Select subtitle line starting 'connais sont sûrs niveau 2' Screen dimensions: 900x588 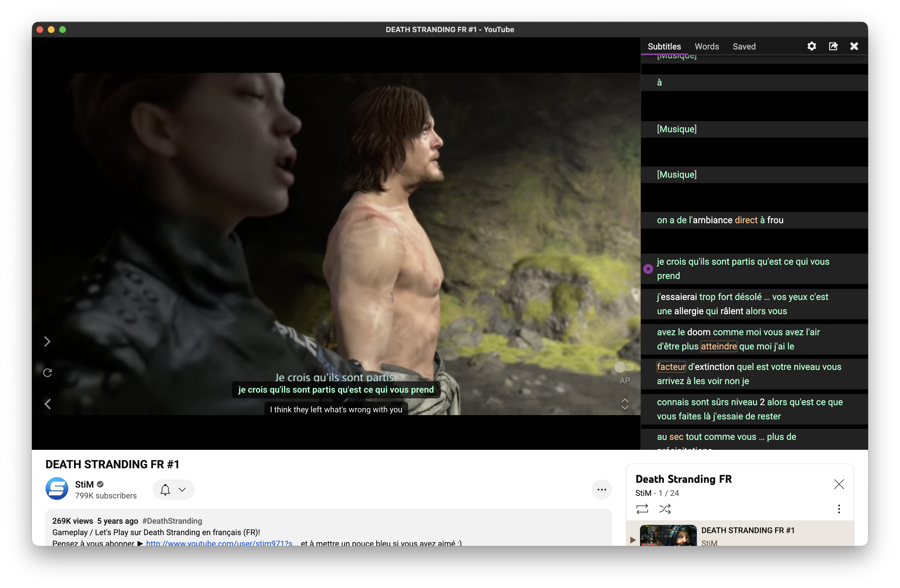(x=754, y=409)
